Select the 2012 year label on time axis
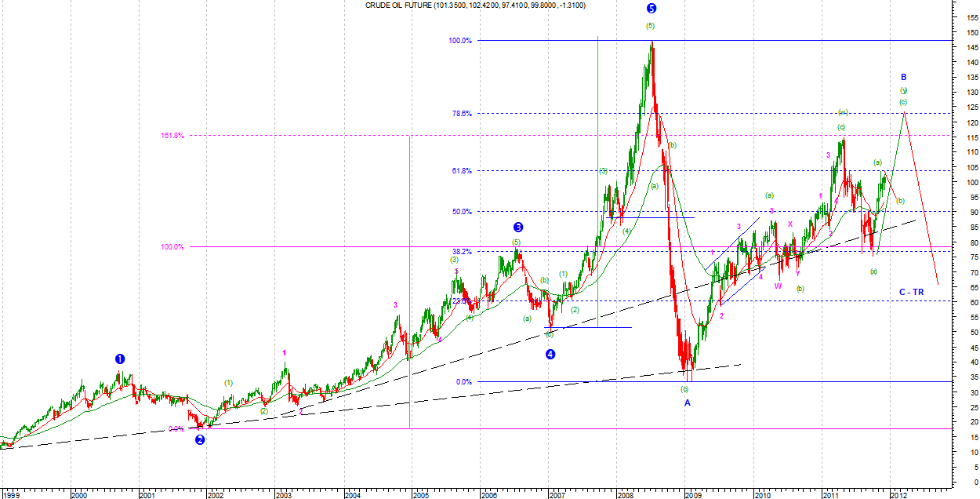Viewport: 980px width, 499px height. tap(898, 495)
